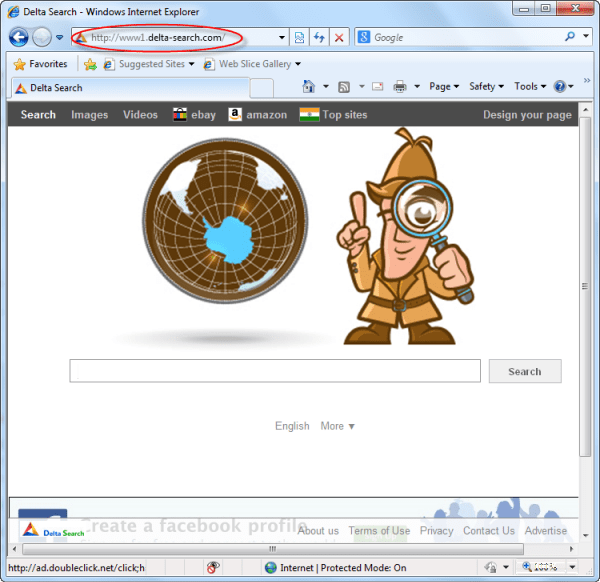Print the page with printer icon
The height and width of the screenshot is (582, 600).
point(400,87)
